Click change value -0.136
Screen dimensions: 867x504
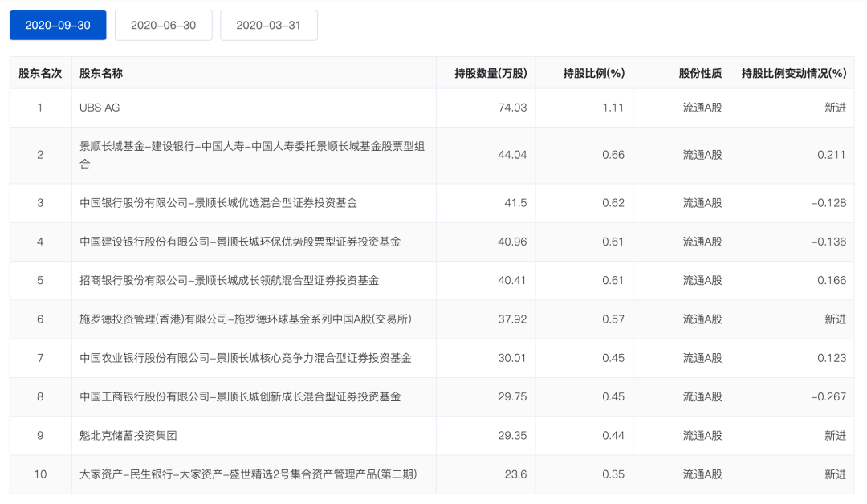click(x=828, y=242)
